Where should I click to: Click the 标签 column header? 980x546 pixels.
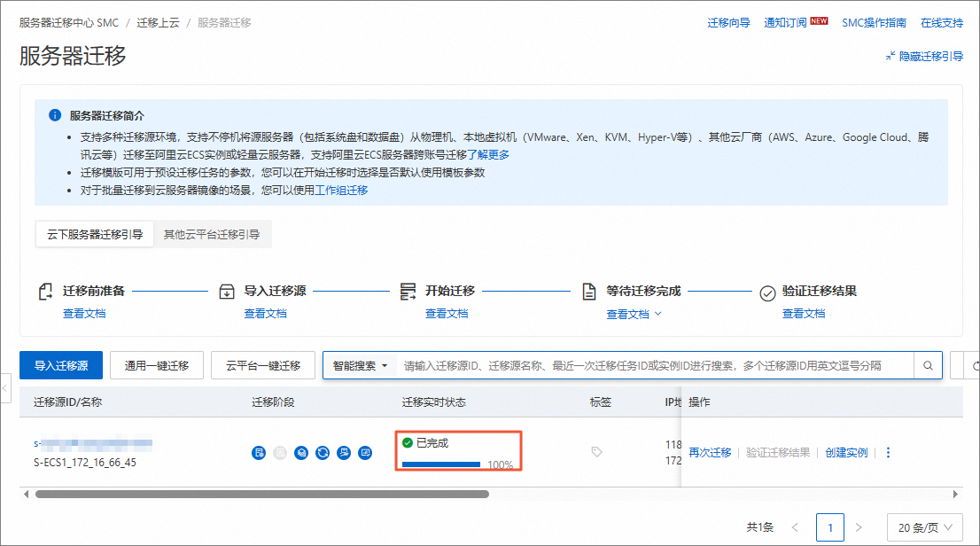(601, 402)
